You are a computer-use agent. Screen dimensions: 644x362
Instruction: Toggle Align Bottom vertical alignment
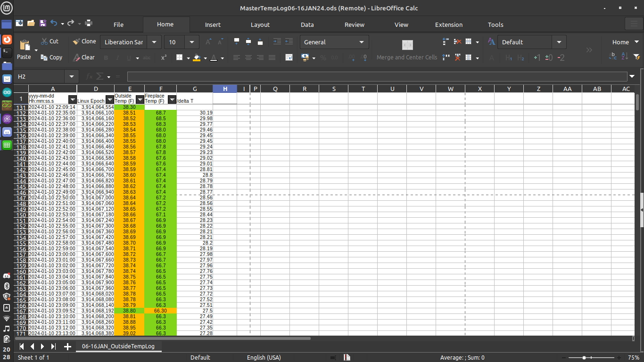click(260, 42)
